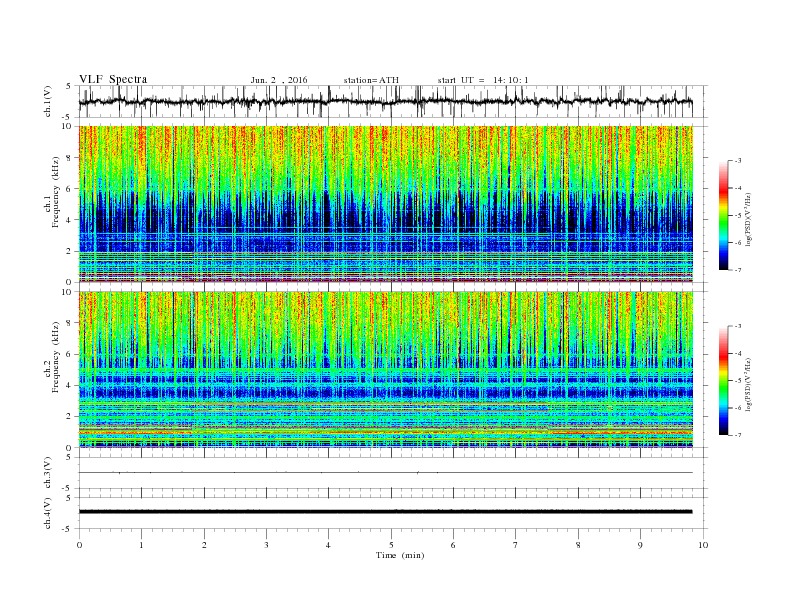Click time axis tick label "1"
Screen dimensions: 792x612
141,545
